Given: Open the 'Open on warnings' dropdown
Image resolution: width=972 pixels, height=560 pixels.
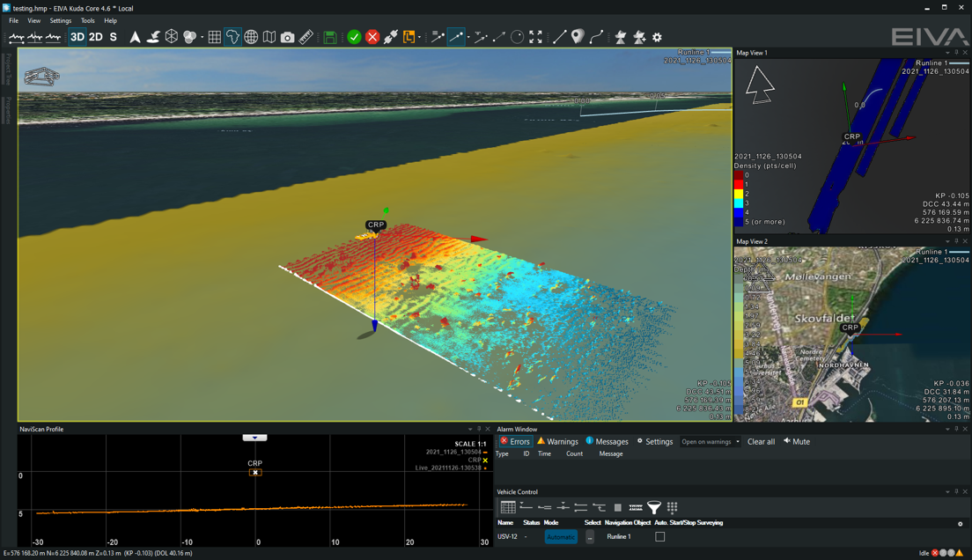Looking at the screenshot, I should point(710,441).
